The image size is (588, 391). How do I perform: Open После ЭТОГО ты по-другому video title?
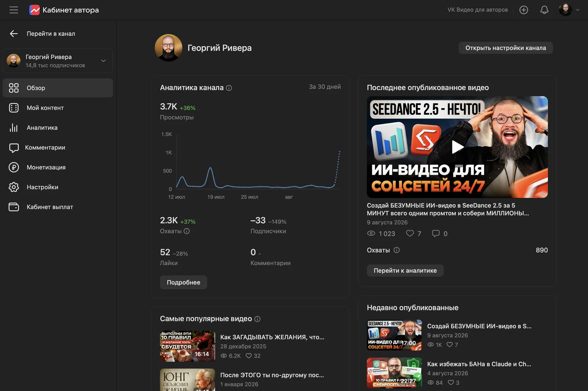click(x=272, y=375)
